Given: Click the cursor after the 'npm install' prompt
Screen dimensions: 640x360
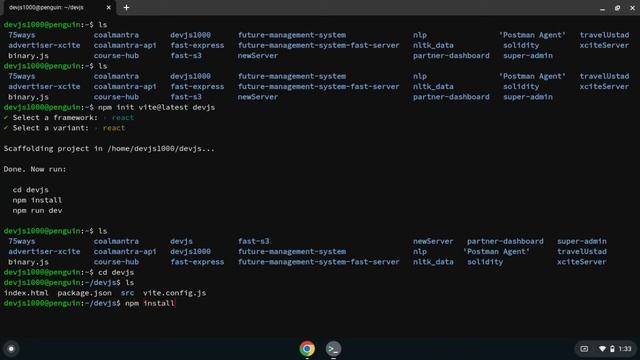Looking at the screenshot, I should tap(175, 303).
